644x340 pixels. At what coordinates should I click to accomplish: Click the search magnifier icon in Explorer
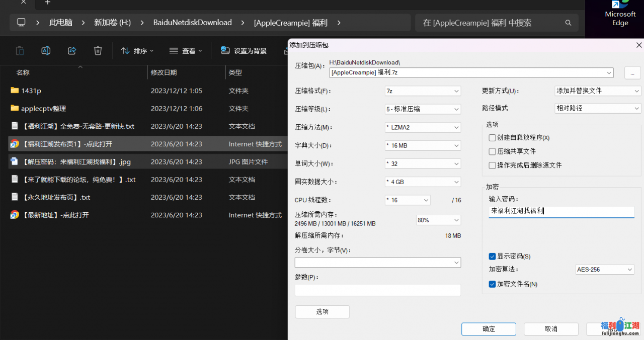point(568,23)
